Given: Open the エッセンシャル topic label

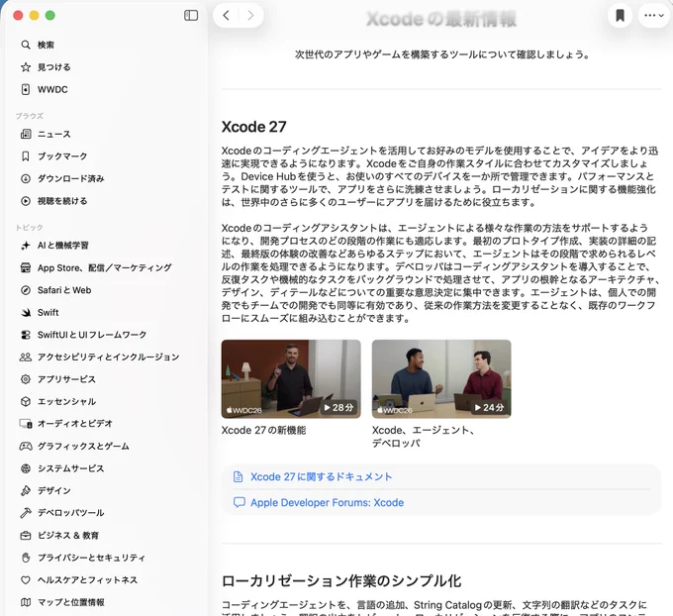Looking at the screenshot, I should [66, 401].
